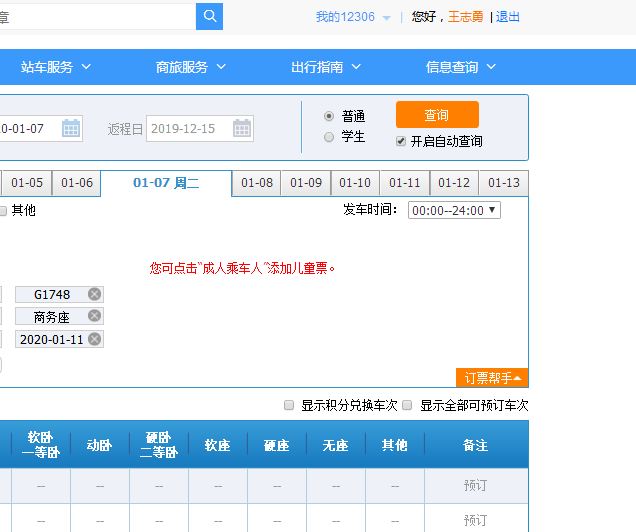Click 预订 in the first table row
Image resolution: width=636 pixels, height=532 pixels.
tap(475, 485)
